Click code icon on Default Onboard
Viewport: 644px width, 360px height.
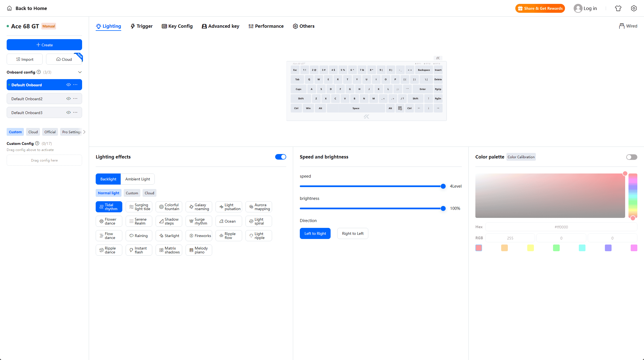point(69,85)
